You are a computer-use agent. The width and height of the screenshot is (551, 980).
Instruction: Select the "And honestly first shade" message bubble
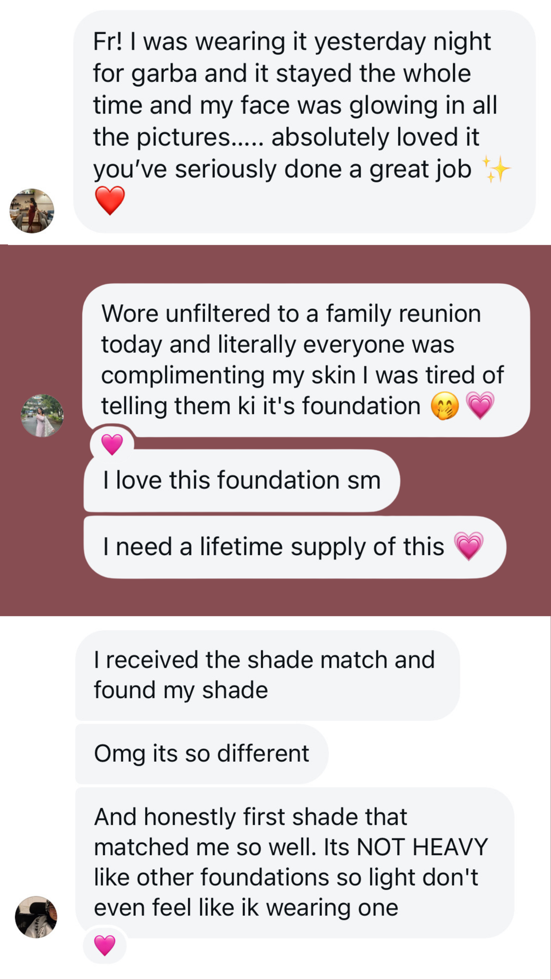coord(294,863)
